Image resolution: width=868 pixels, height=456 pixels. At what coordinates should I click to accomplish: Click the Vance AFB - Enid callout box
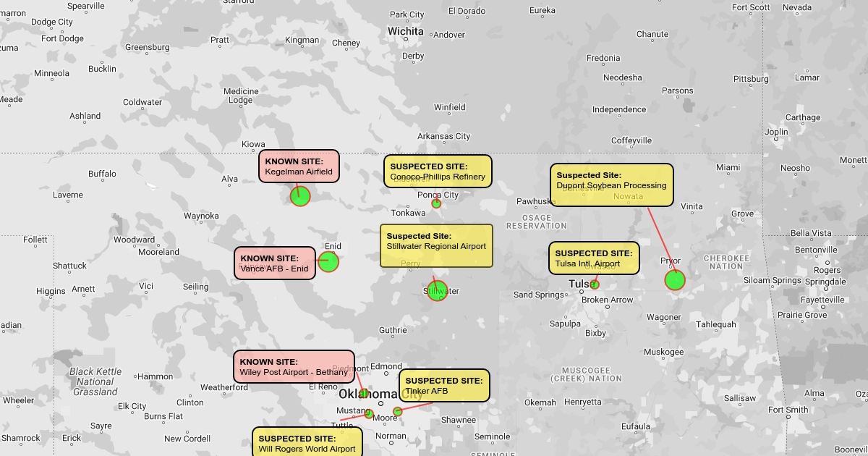click(x=274, y=263)
